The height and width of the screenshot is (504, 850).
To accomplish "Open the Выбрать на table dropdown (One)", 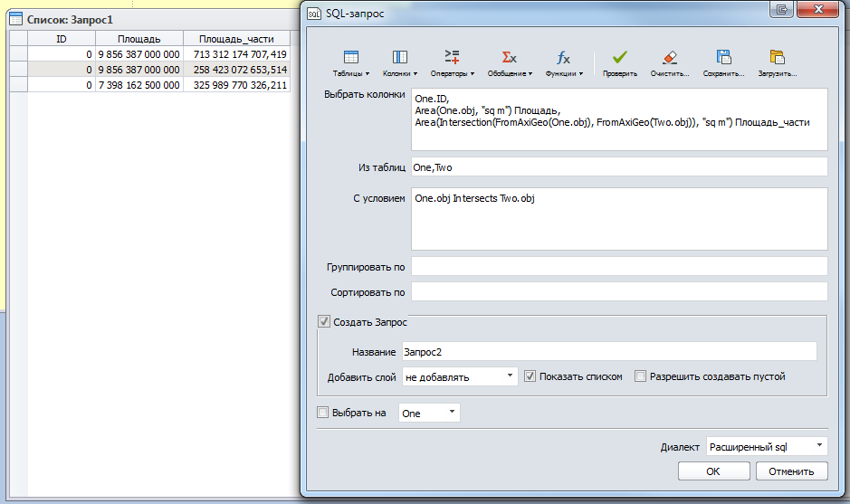I will point(429,413).
